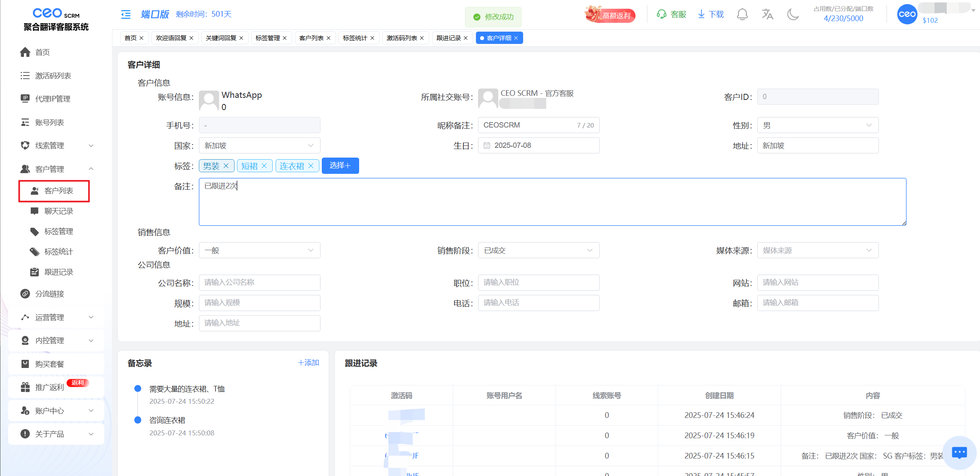Click the download icon in the header
Viewport: 980px width, 476px height.
coord(701,15)
